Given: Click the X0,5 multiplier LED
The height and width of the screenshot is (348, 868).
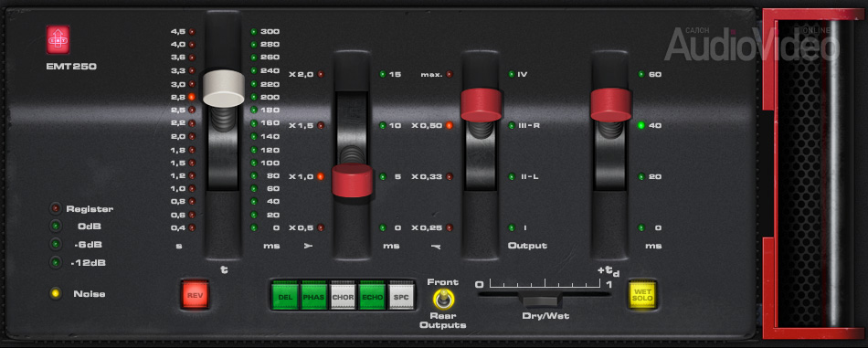Looking at the screenshot, I should pyautogui.click(x=321, y=227).
